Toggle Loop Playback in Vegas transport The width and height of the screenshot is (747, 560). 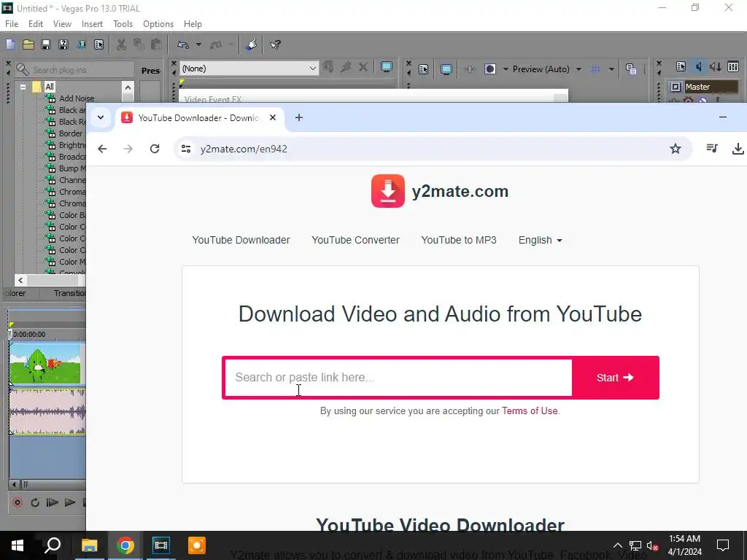tap(35, 502)
